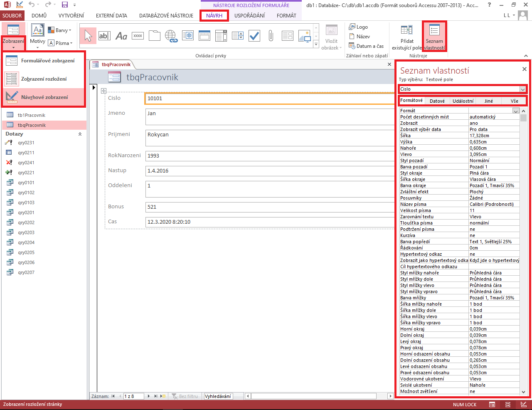
Task: Open Seznam vlastností property sheet
Action: pyautogui.click(x=434, y=37)
